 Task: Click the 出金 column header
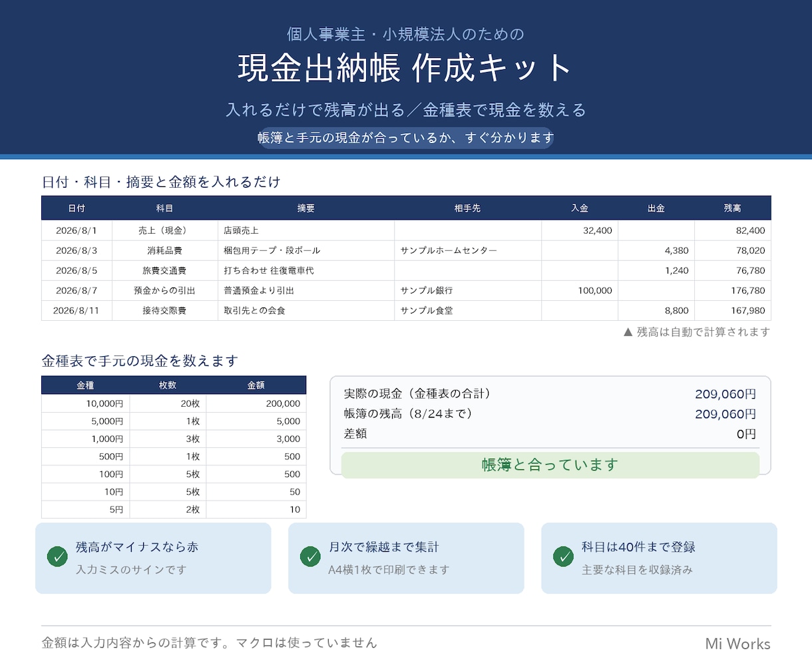[x=656, y=208]
